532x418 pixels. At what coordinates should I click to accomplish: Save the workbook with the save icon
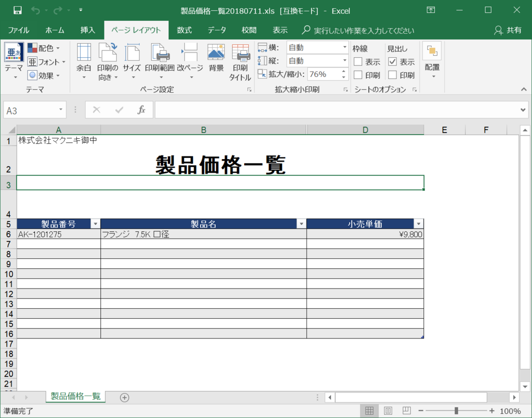(17, 10)
